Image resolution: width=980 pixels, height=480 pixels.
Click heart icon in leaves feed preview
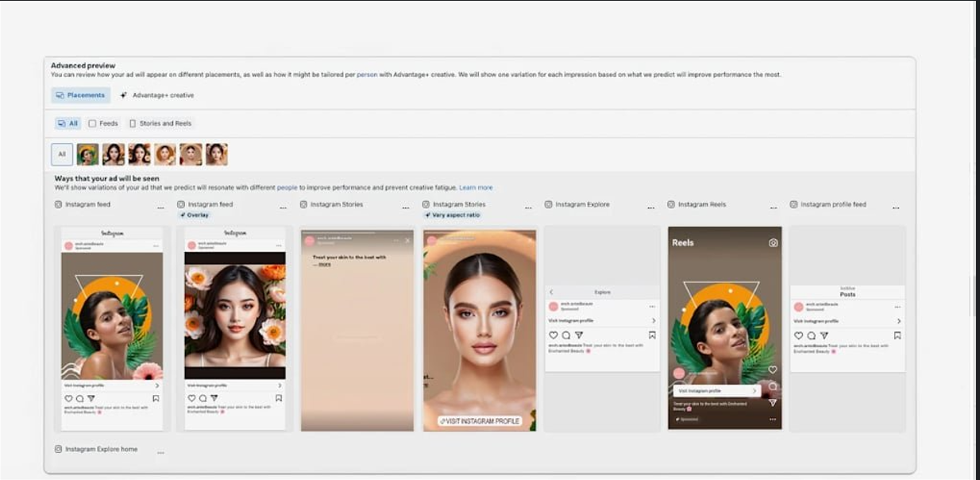pyautogui.click(x=68, y=398)
